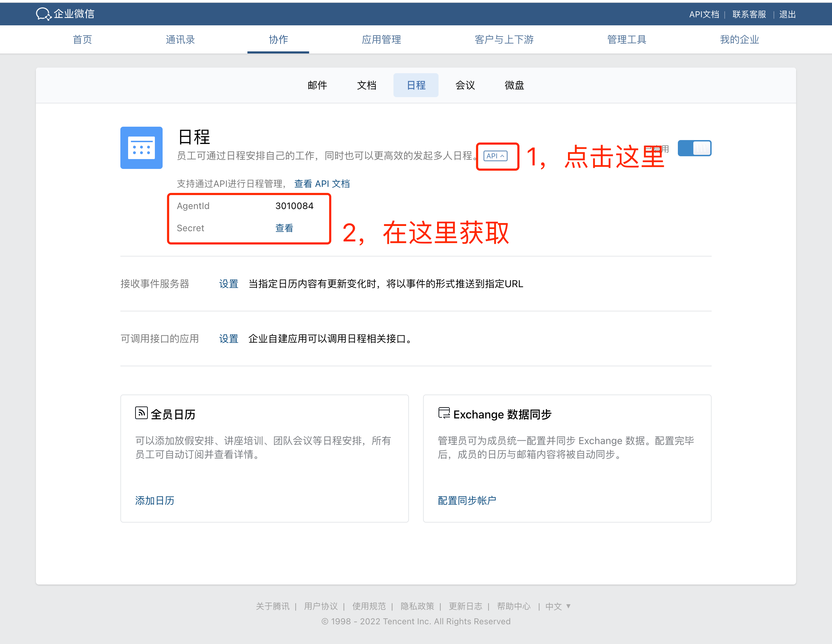The width and height of the screenshot is (832, 644).
Task: Open the 中文 language dropdown
Action: click(x=558, y=606)
